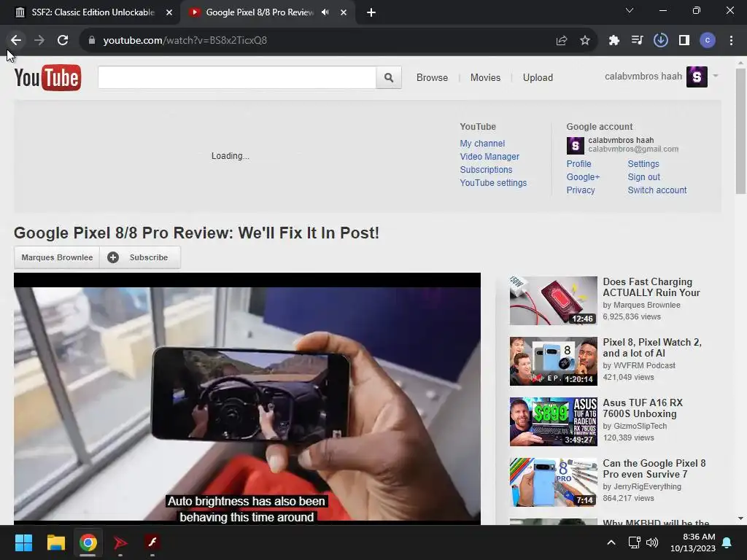This screenshot has height=560, width=747.
Task: Click site lock icon in address bar
Action: [92, 41]
